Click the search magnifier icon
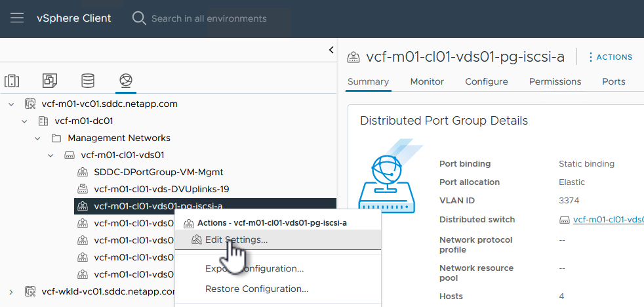This screenshot has width=644, height=307. click(139, 18)
